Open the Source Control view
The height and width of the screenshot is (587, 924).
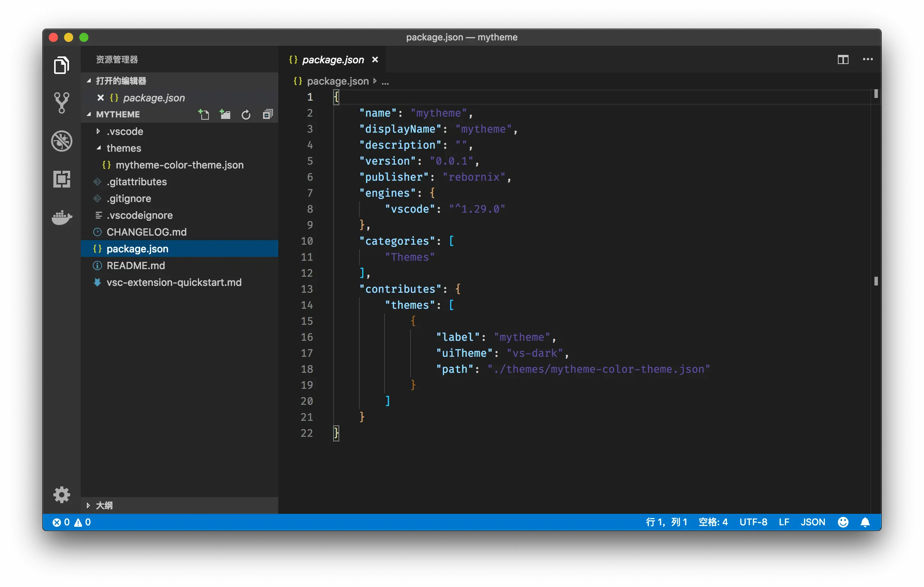coord(61,103)
